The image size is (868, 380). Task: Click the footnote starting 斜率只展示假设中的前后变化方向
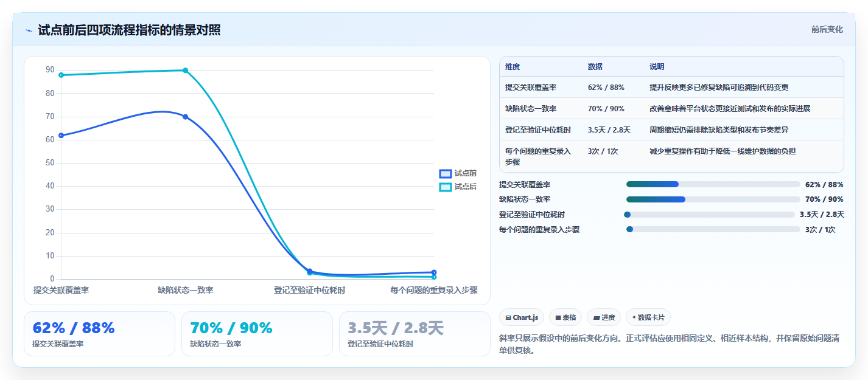(670, 344)
